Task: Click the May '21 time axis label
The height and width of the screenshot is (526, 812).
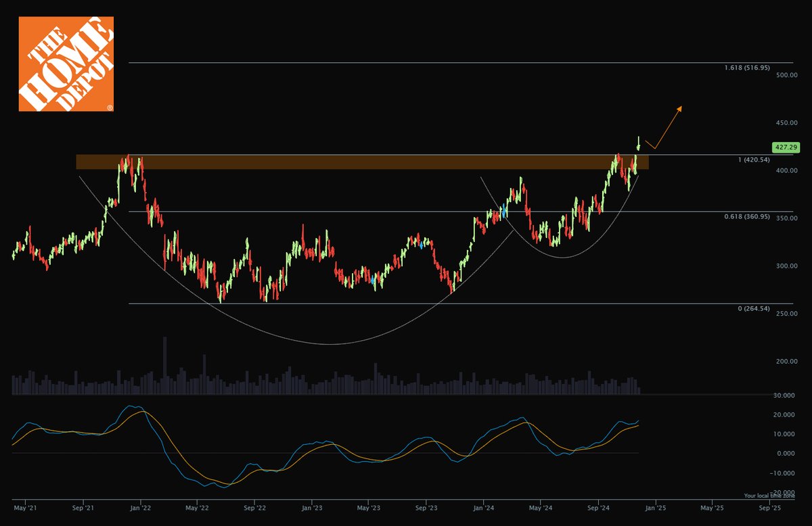Action: [x=24, y=506]
